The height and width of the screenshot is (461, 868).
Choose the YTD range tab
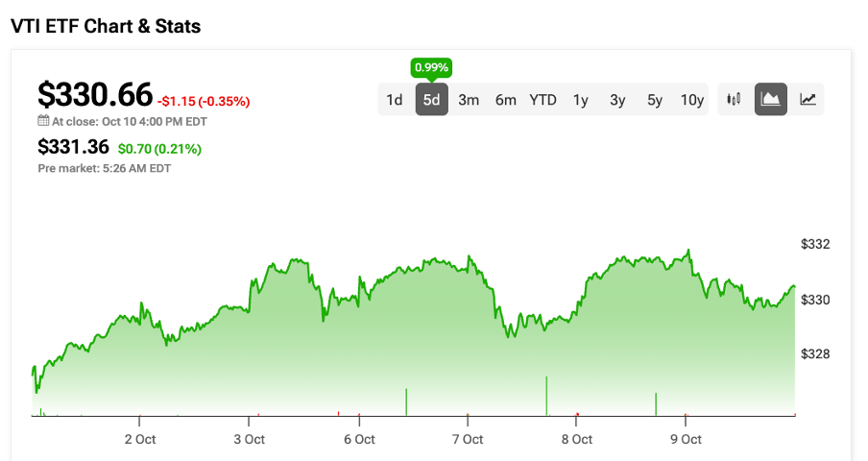542,100
